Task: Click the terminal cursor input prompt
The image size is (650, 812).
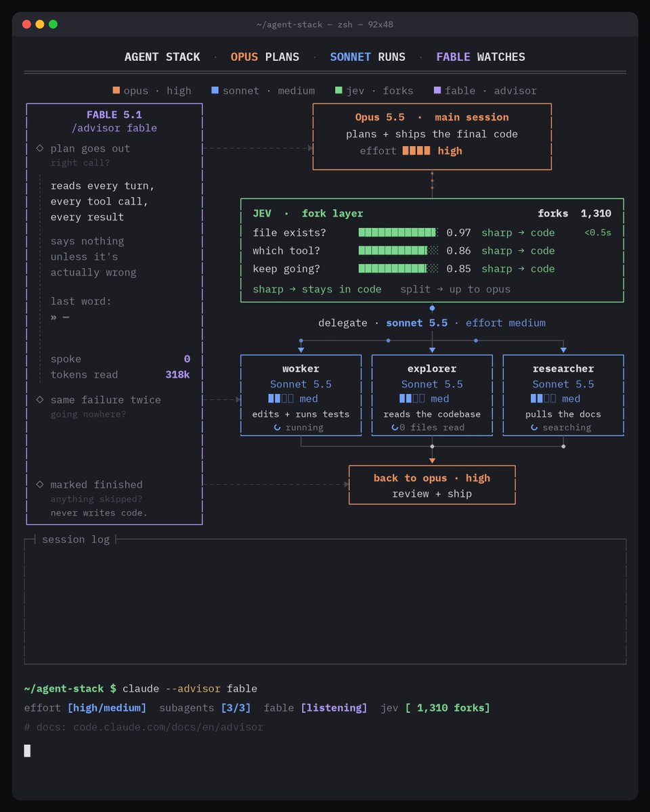Action: click(x=27, y=750)
